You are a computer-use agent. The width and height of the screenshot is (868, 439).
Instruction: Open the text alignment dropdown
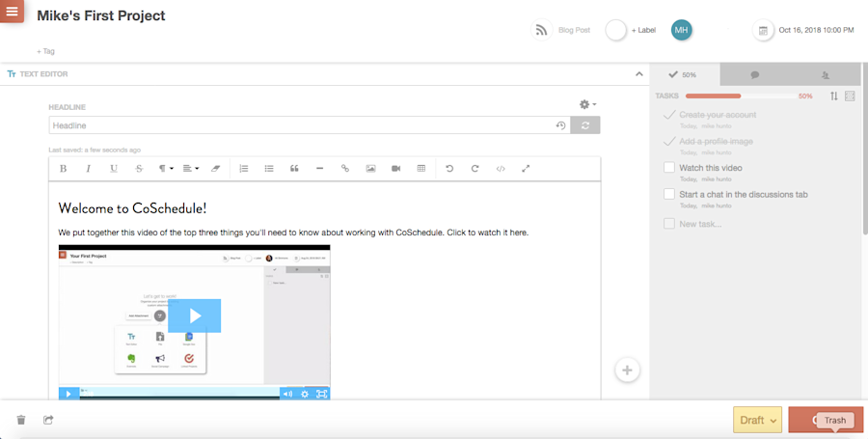pos(191,168)
